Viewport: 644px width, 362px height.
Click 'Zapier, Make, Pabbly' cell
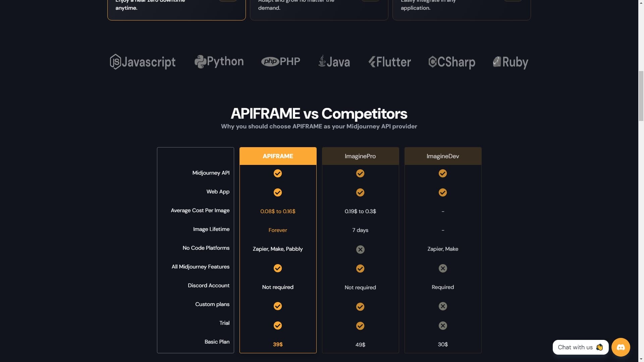[278, 249]
